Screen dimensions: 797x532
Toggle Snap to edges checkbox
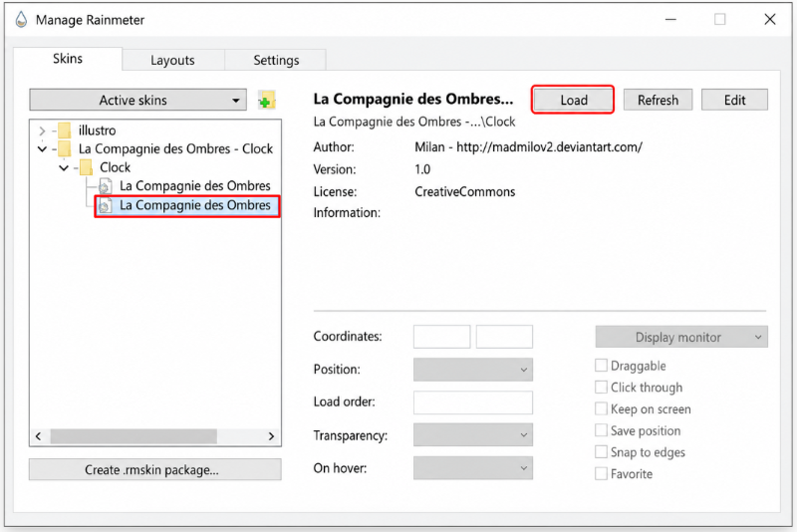click(x=601, y=451)
